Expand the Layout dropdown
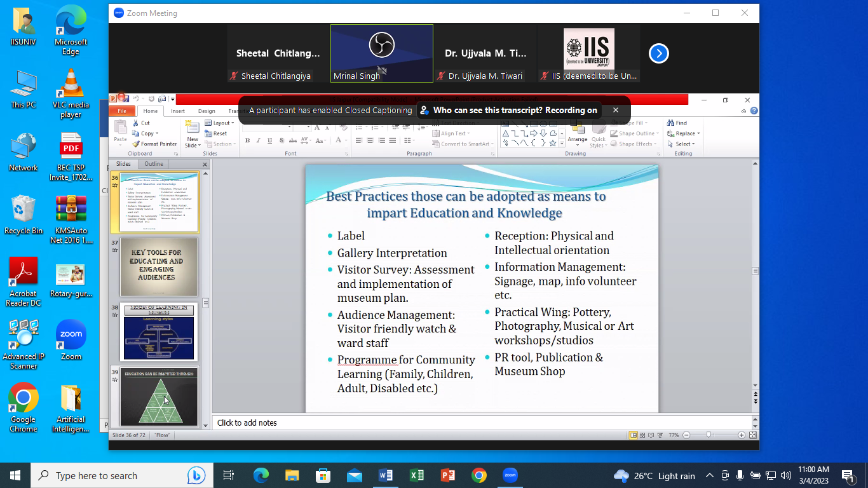Image resolution: width=868 pixels, height=488 pixels. point(220,123)
